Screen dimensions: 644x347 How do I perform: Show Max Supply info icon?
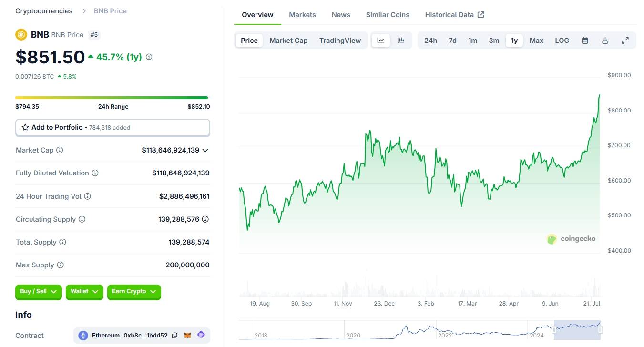point(60,265)
